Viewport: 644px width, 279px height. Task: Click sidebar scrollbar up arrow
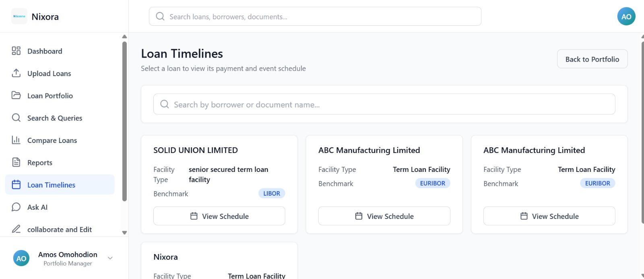124,37
